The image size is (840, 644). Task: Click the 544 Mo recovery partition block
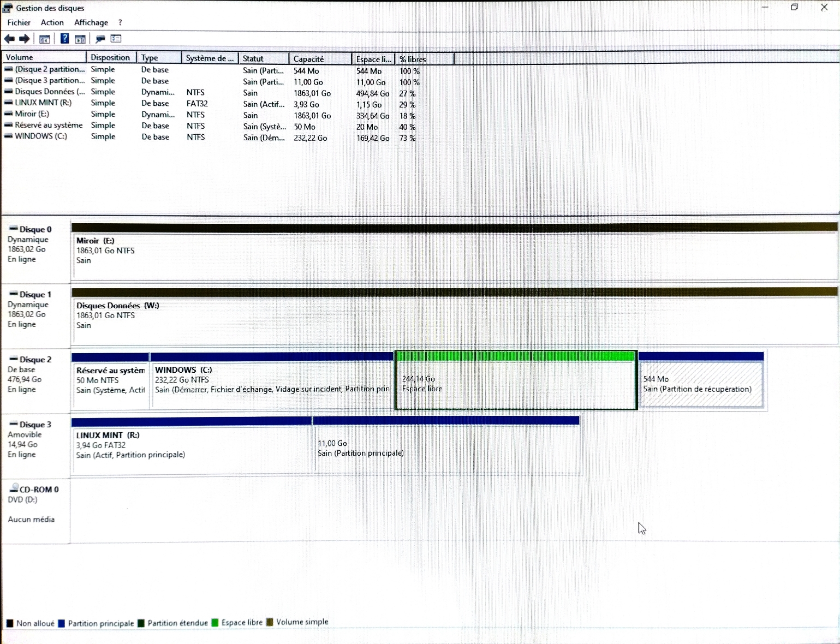(701, 384)
